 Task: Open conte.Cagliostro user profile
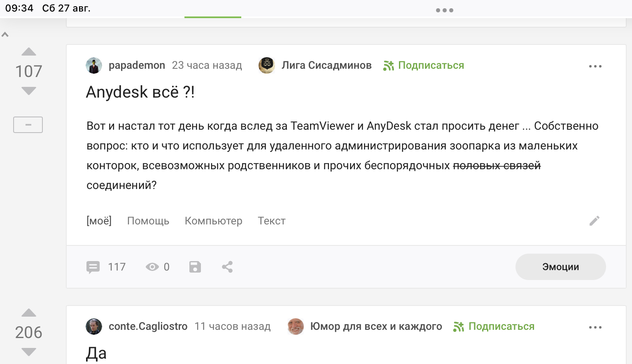(148, 327)
